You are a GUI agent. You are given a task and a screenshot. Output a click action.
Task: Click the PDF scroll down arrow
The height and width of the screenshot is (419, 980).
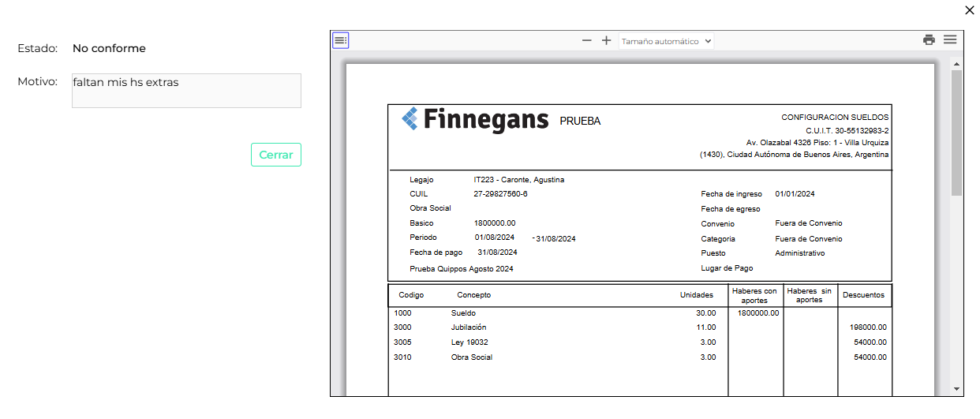pyautogui.click(x=956, y=389)
